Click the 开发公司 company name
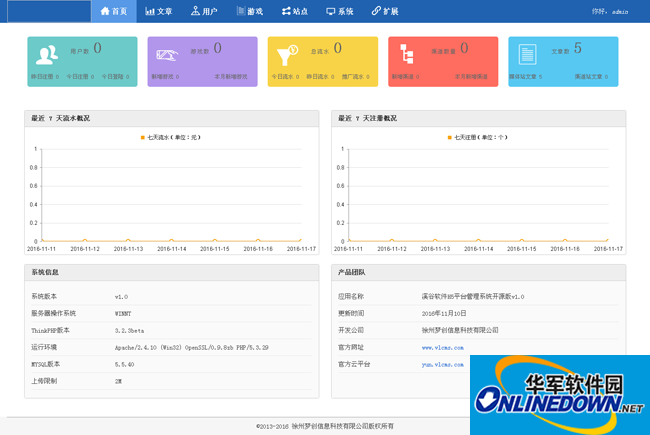 460,331
